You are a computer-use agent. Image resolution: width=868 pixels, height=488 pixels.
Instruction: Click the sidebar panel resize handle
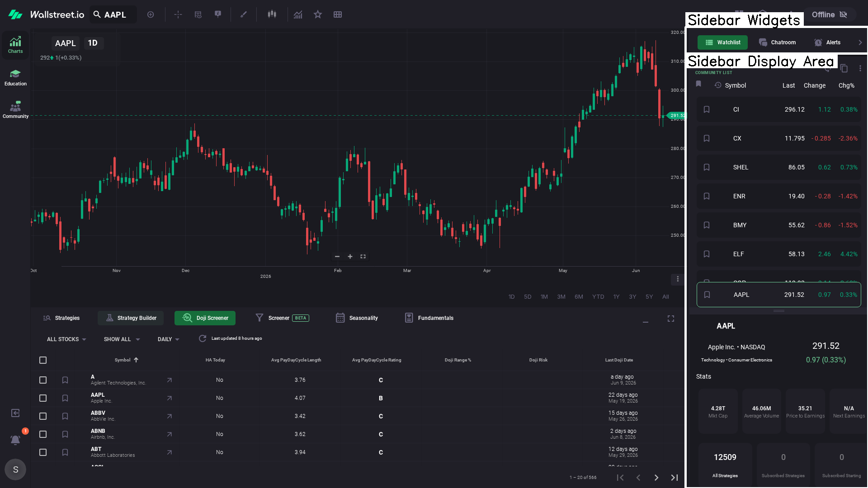pos(779,311)
